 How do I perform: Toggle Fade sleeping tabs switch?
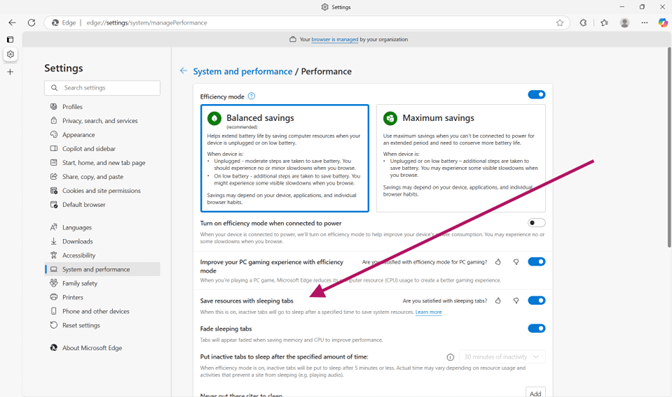tap(537, 328)
